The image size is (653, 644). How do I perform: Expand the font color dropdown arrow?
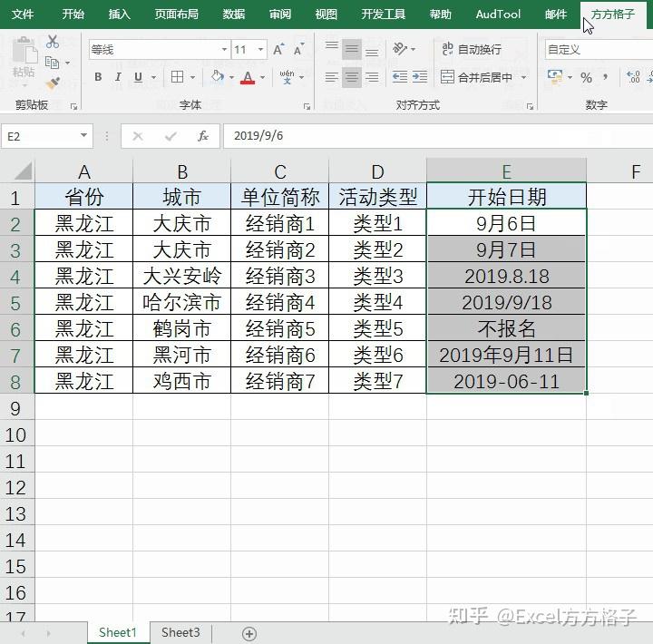coord(262,77)
